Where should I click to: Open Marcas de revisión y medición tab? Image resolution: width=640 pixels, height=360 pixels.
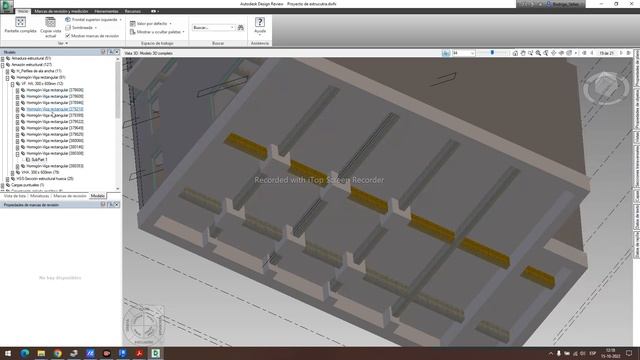pos(61,11)
